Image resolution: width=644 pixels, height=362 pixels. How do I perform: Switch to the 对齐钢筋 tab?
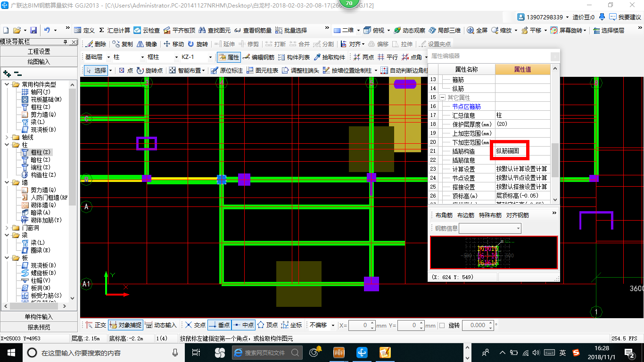click(x=518, y=215)
